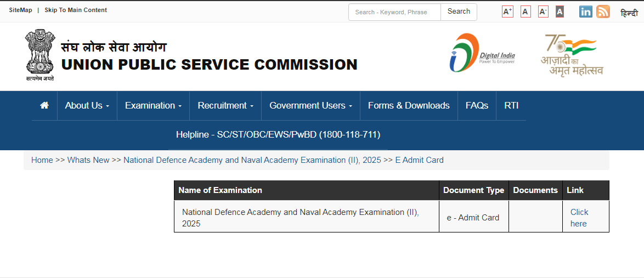Open the LinkedIn icon link
Image resolution: width=644 pixels, height=278 pixels.
point(586,12)
